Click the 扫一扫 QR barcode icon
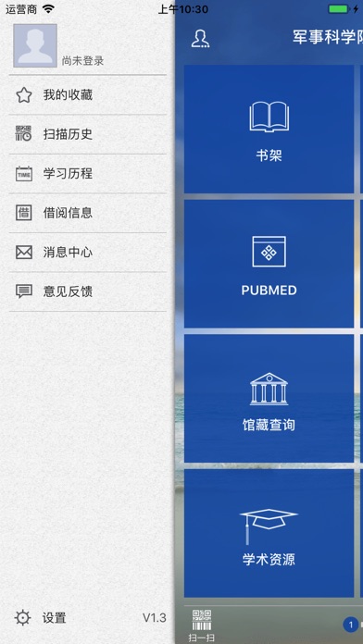 (x=202, y=620)
